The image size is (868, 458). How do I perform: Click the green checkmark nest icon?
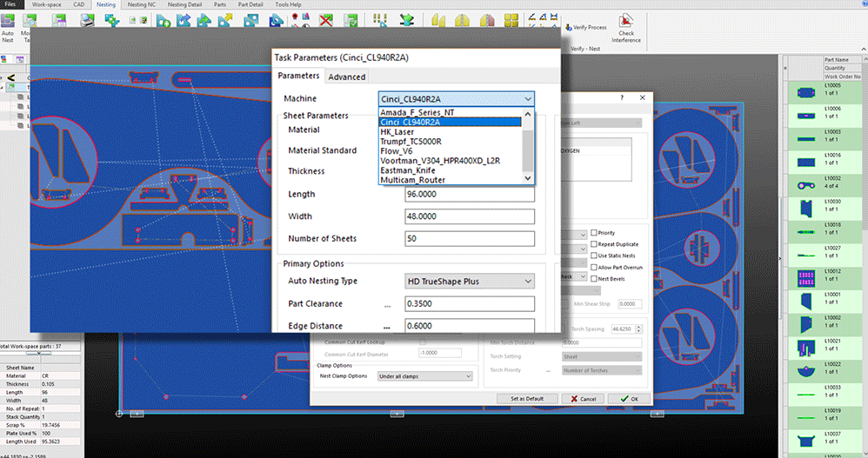[351, 21]
